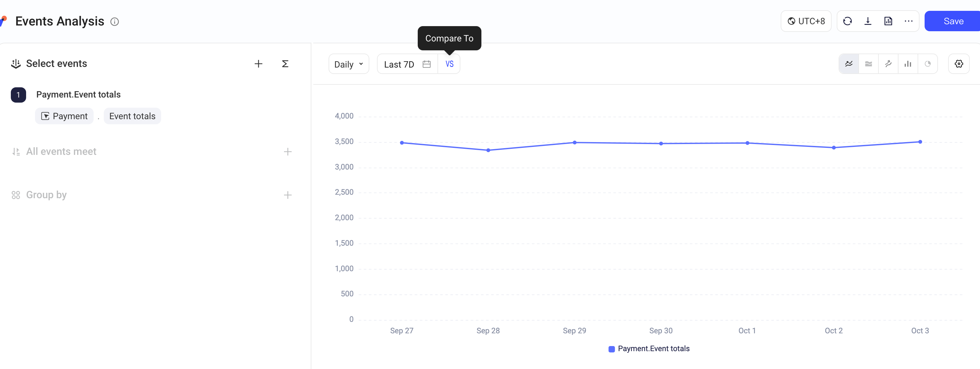
Task: Click the Sep 30 axis label
Action: 661,331
